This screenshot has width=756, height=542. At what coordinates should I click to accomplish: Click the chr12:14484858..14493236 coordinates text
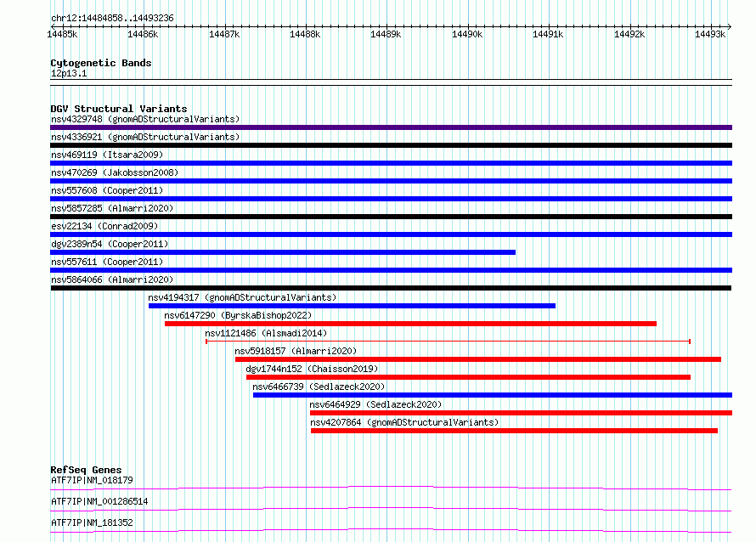[x=112, y=18]
